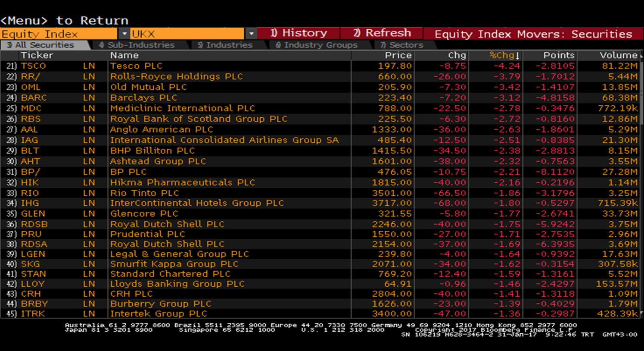Screen dimensions: 644x351
Task: Click BP points value -8.1120
Action: click(555, 172)
